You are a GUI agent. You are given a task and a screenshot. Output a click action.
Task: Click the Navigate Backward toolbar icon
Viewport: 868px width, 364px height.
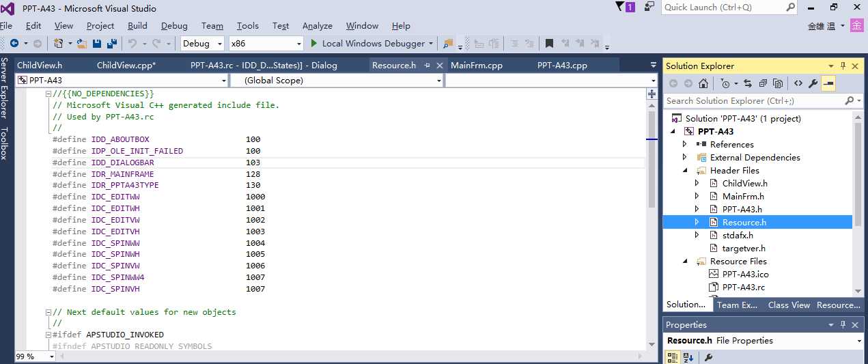click(x=14, y=43)
